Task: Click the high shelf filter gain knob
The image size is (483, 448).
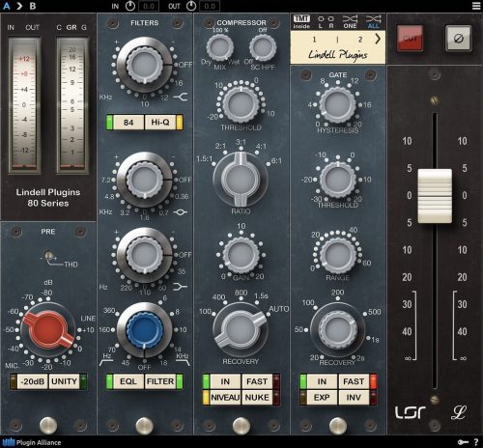Action: coord(144,65)
